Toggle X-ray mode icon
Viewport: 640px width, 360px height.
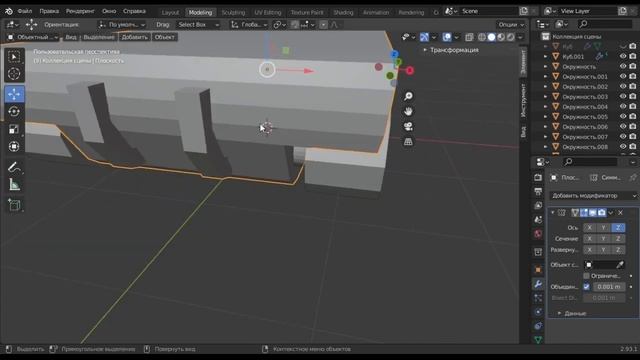(469, 37)
